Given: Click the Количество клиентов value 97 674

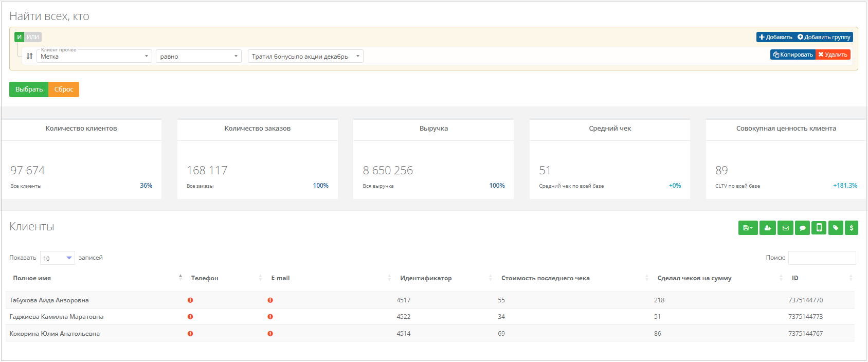Looking at the screenshot, I should click(28, 170).
